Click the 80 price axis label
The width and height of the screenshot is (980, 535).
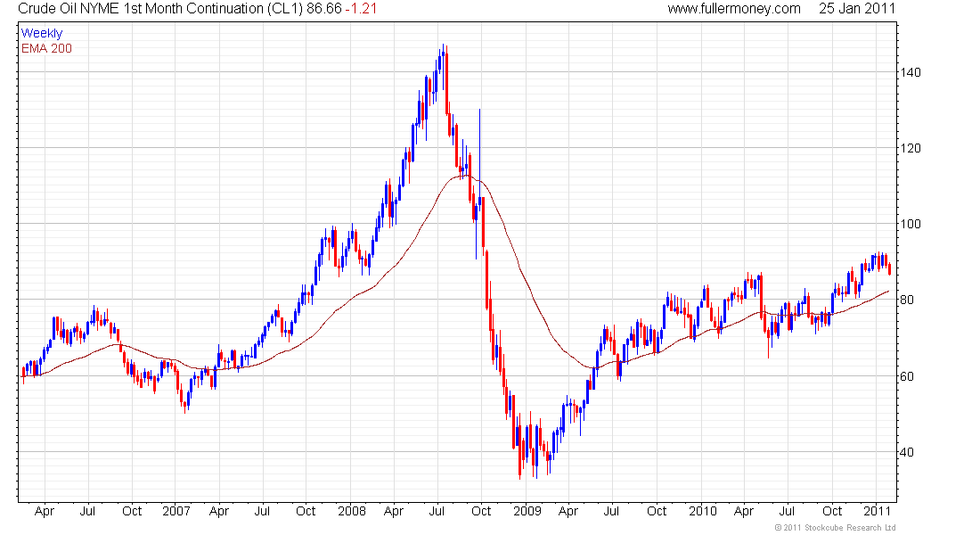point(907,300)
